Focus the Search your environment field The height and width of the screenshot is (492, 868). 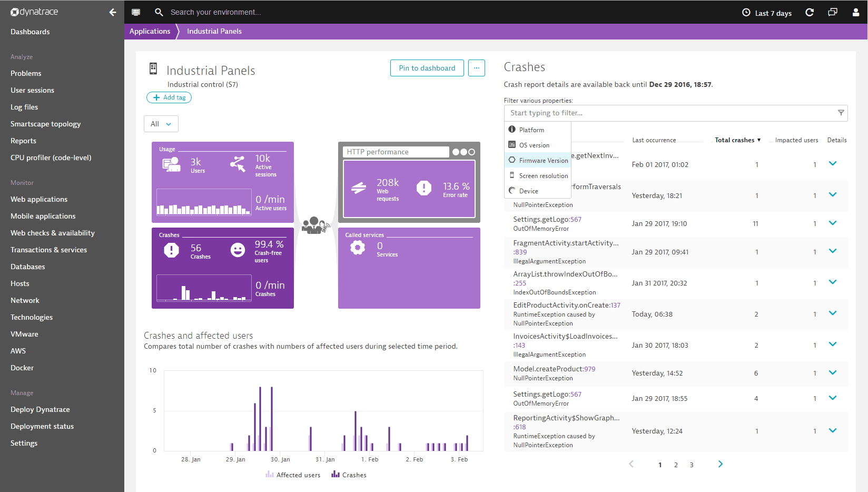click(x=215, y=12)
